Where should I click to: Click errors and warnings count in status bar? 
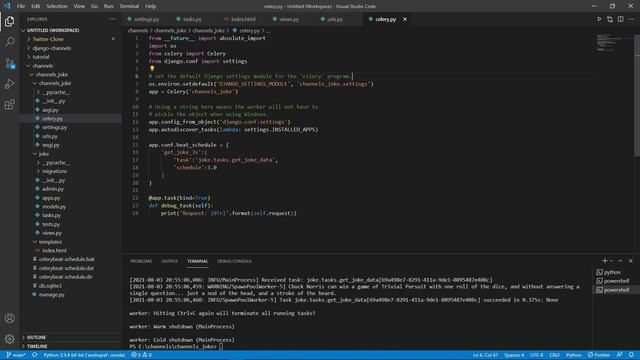pos(141,355)
